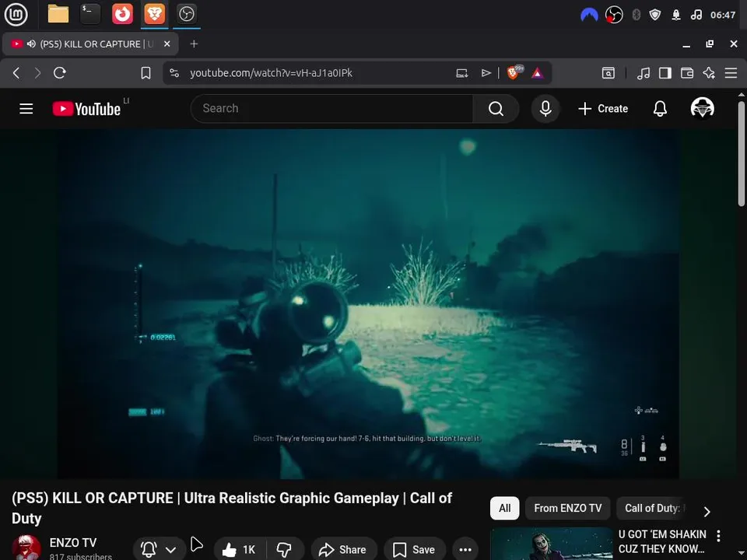Click the send arrow icon in address bar

[x=486, y=73]
